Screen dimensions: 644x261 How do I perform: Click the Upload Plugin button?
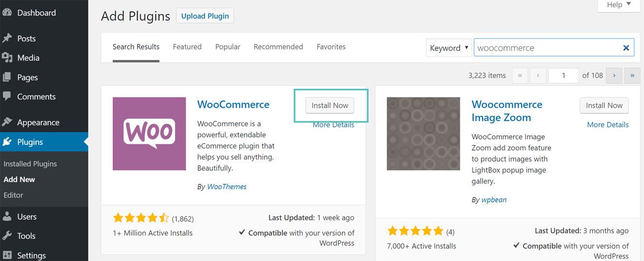click(205, 16)
